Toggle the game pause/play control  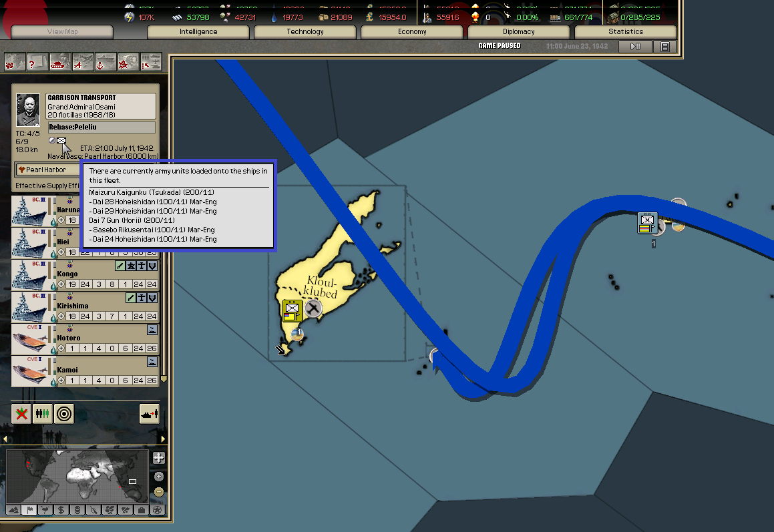635,46
